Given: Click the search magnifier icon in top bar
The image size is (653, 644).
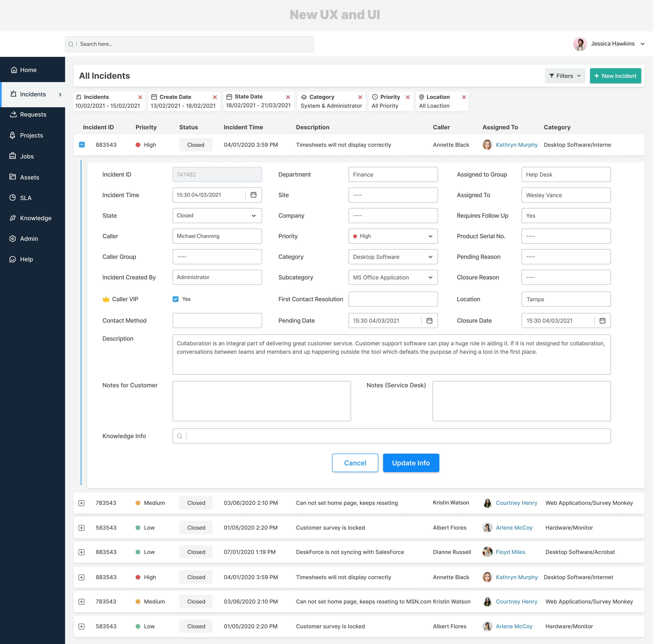Looking at the screenshot, I should point(71,44).
